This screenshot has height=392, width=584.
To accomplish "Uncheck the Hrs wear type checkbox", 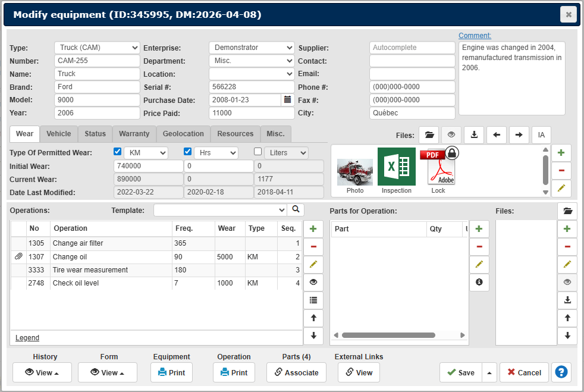I will pyautogui.click(x=188, y=152).
